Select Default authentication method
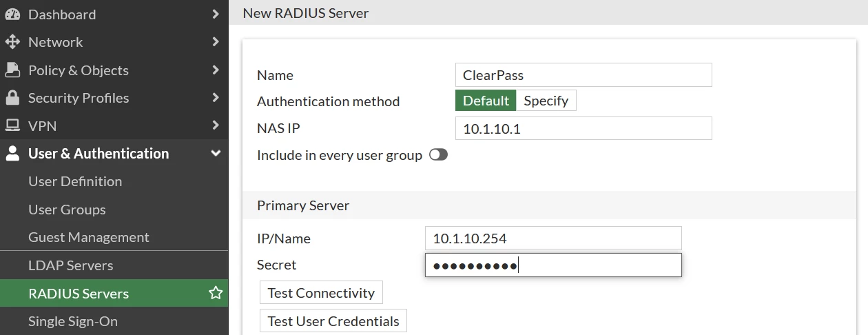 (x=486, y=101)
